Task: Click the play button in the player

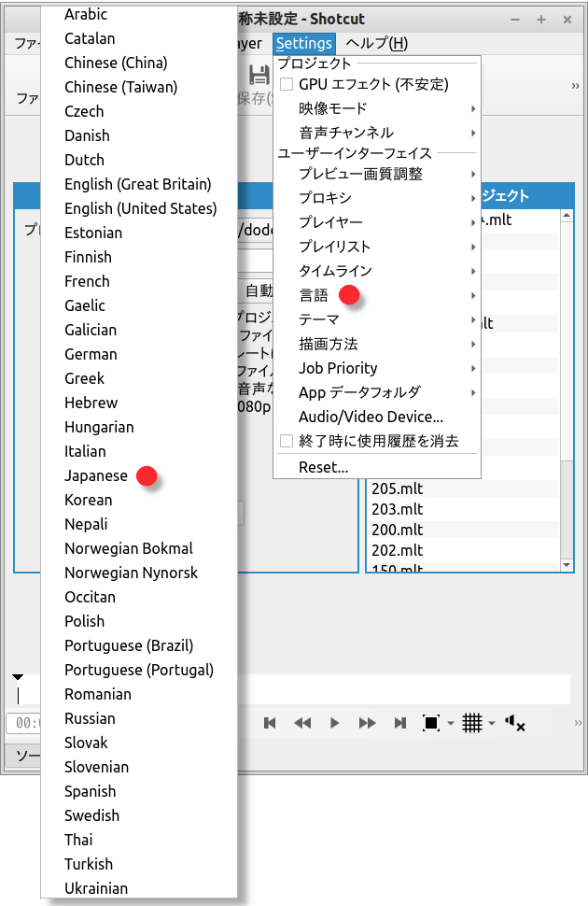Action: click(335, 723)
